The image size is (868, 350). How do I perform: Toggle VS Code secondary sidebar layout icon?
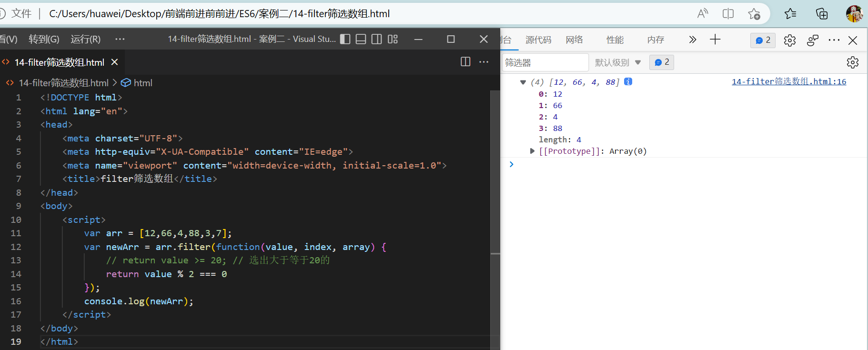377,39
